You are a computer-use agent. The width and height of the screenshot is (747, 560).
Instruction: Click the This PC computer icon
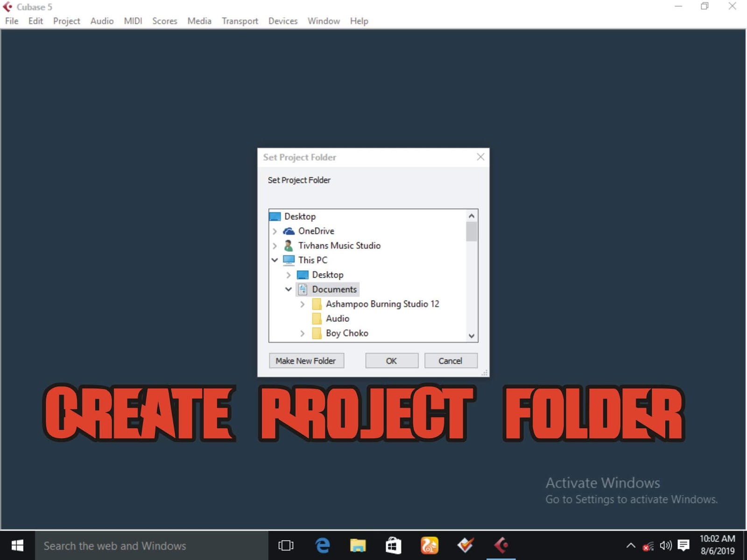tap(289, 260)
